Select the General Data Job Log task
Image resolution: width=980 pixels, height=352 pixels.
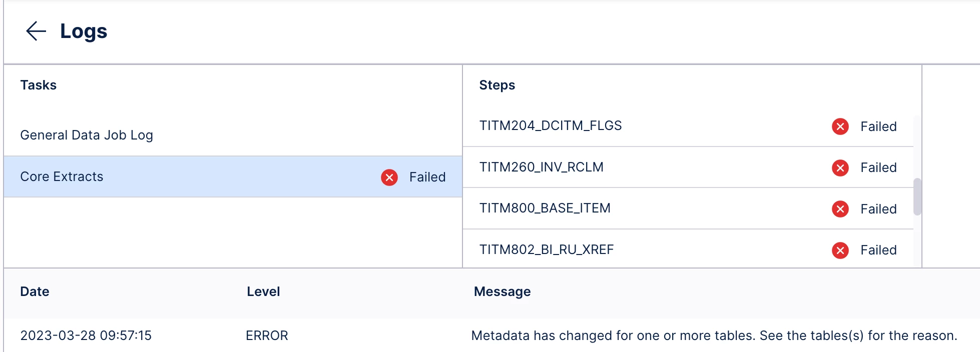87,135
